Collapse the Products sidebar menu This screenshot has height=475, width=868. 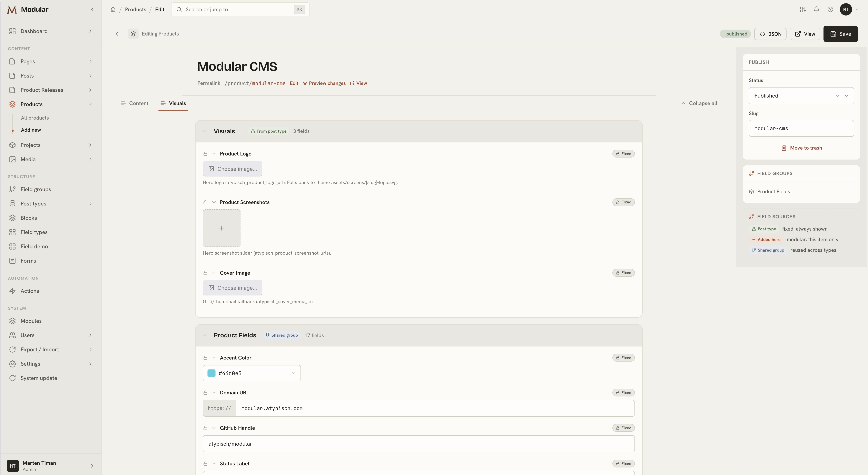(90, 104)
